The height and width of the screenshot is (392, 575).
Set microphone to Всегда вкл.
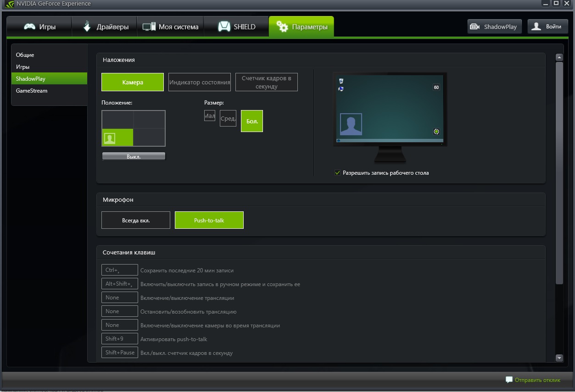(136, 220)
